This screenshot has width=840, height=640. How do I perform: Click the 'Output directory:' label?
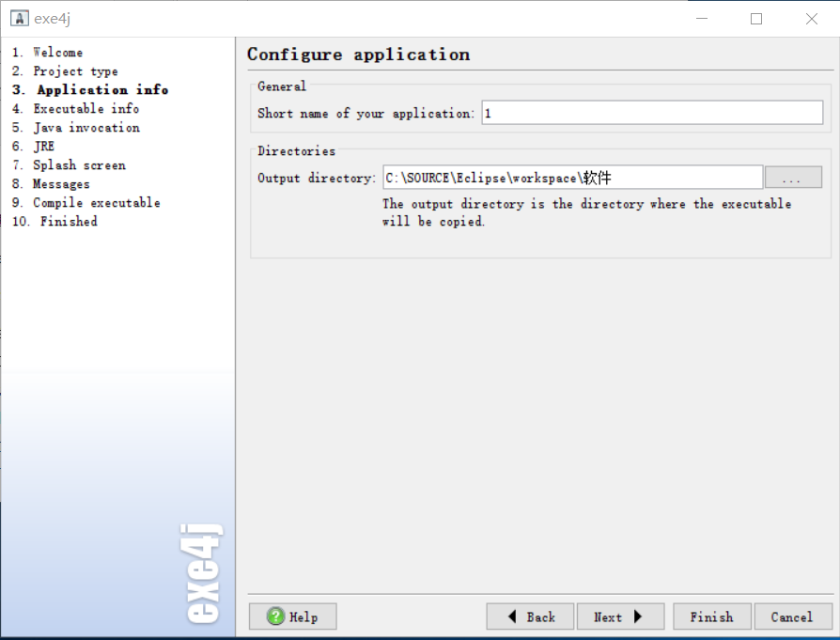(x=317, y=178)
